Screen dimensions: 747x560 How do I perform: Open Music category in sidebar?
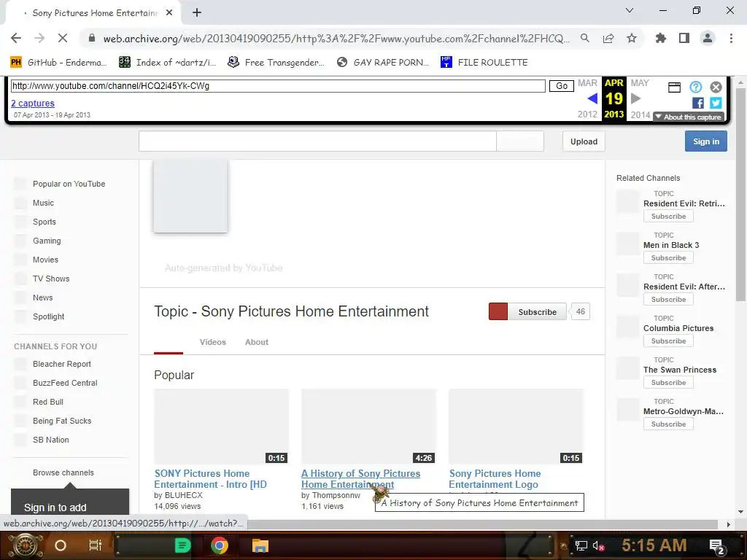pyautogui.click(x=43, y=203)
